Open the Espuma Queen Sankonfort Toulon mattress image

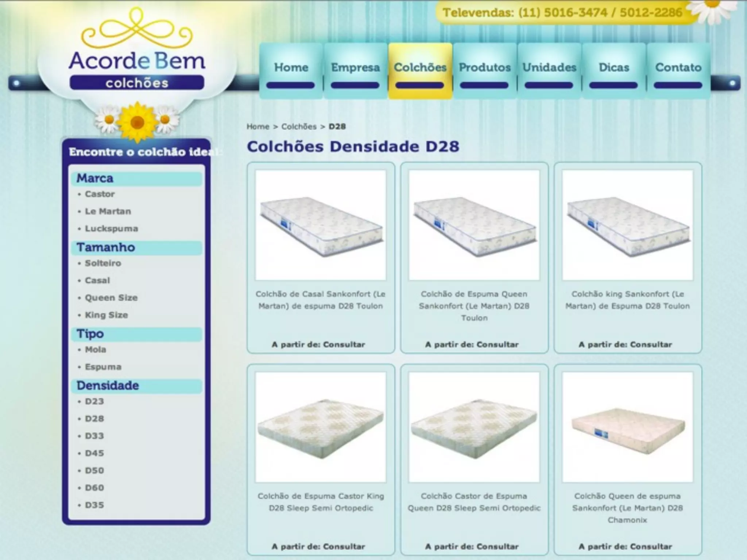tap(474, 225)
